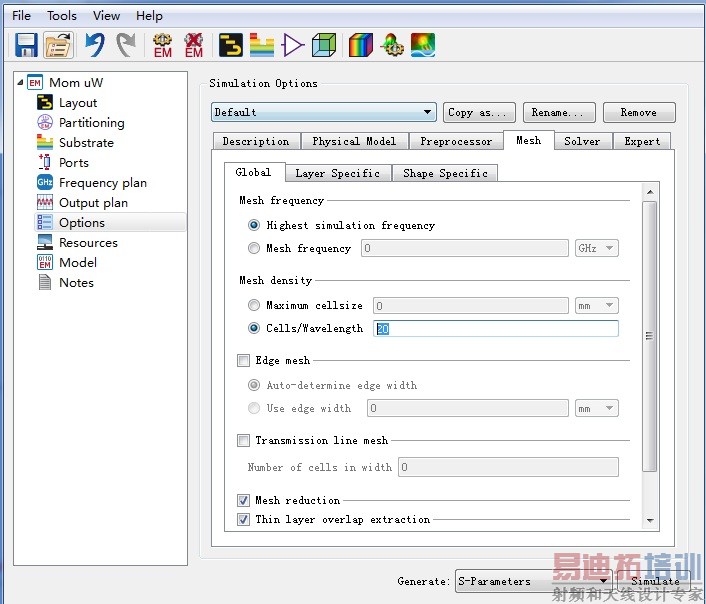706x604 pixels.
Task: Open the View menu
Action: click(x=106, y=16)
